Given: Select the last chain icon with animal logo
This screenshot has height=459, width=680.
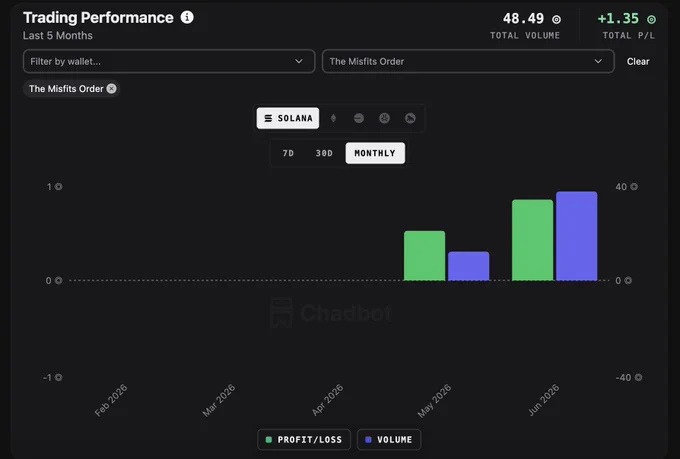Looking at the screenshot, I should 410,118.
